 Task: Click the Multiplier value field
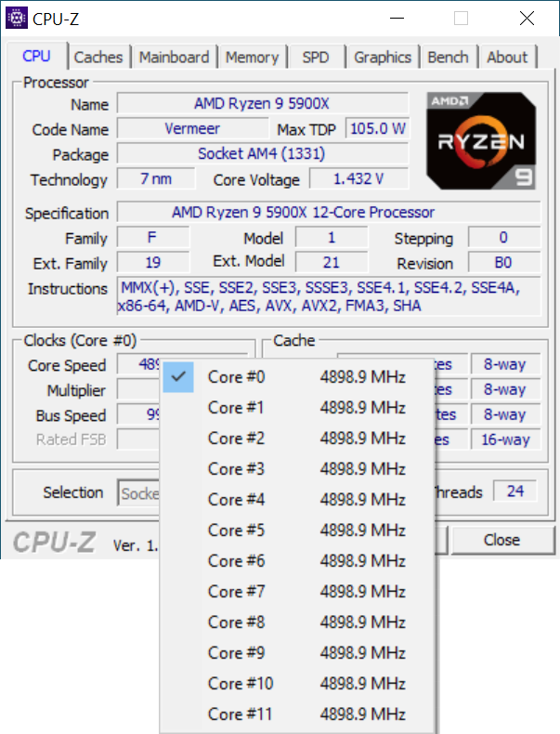click(x=138, y=389)
